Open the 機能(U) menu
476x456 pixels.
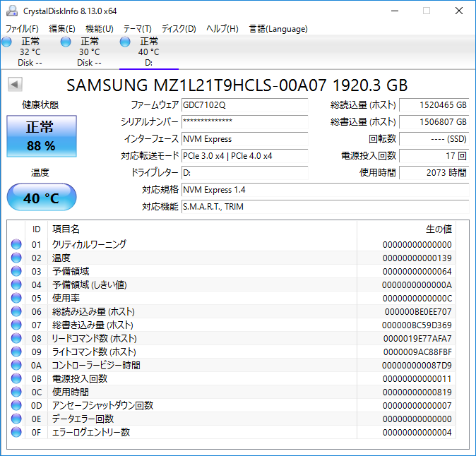pos(99,29)
